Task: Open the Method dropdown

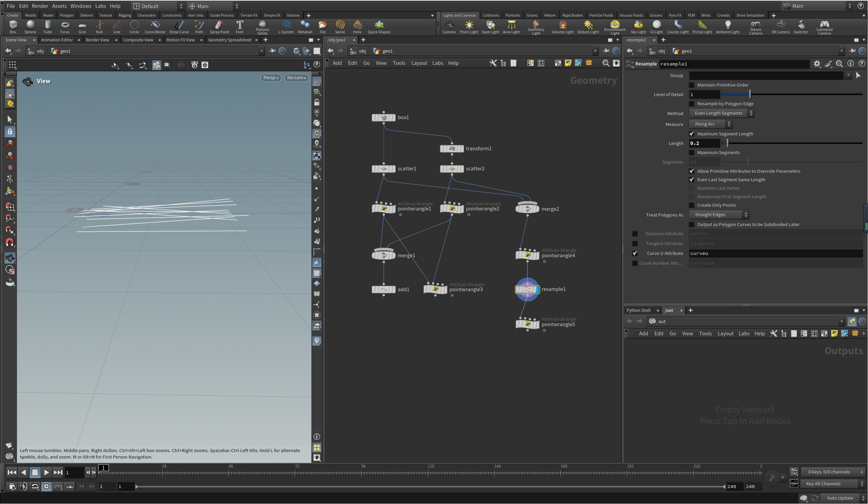Action: click(x=721, y=113)
